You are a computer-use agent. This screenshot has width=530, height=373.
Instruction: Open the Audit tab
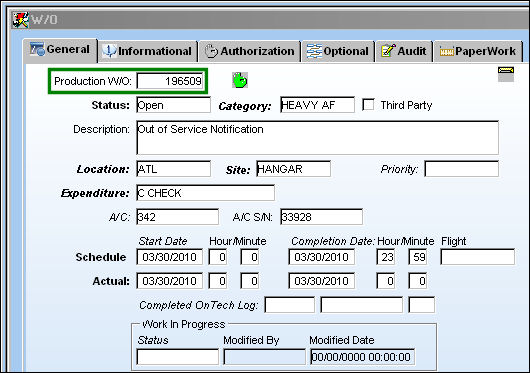pyautogui.click(x=404, y=51)
